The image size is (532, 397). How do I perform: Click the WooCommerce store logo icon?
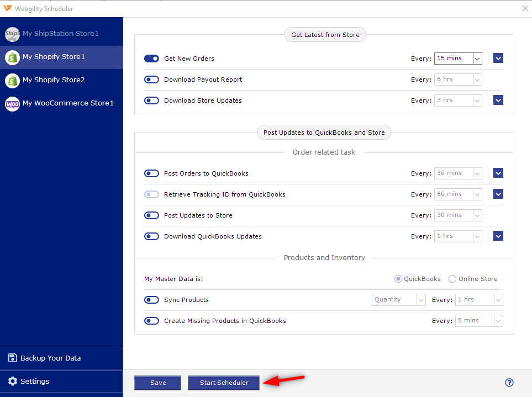[x=12, y=104]
